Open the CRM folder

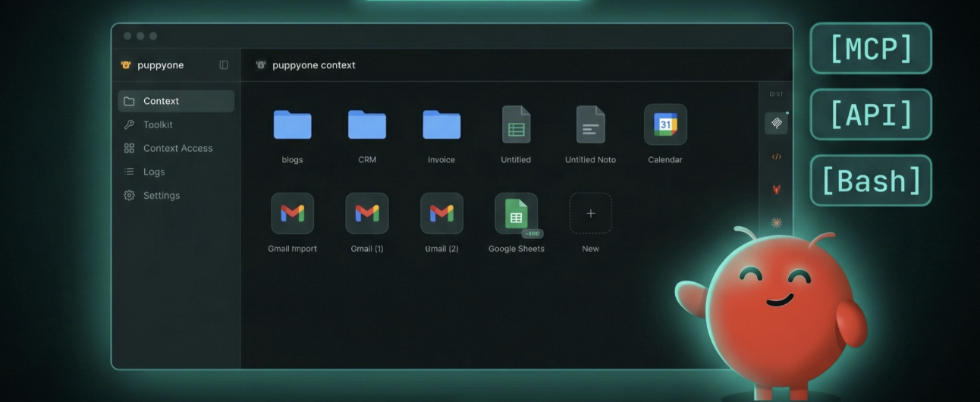click(367, 125)
